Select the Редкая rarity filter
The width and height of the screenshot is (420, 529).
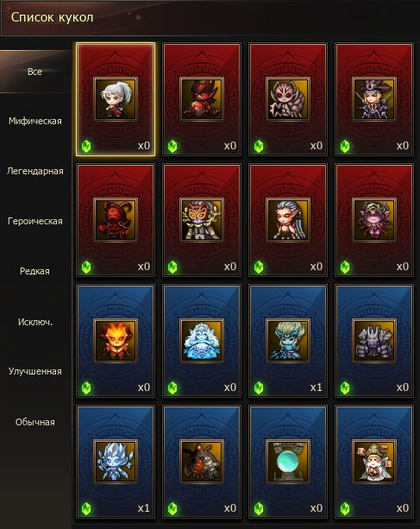pyautogui.click(x=35, y=271)
